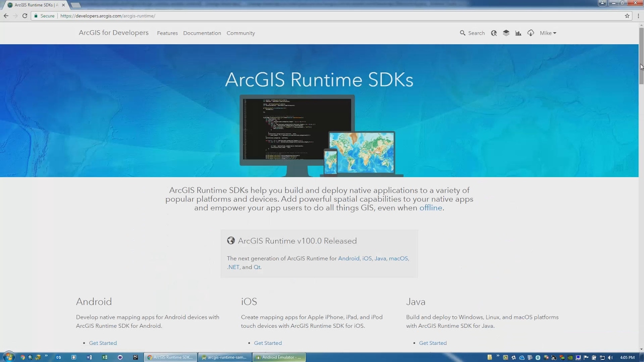Click the 4:05 PM system clock
The height and width of the screenshot is (362, 644).
pos(627,357)
